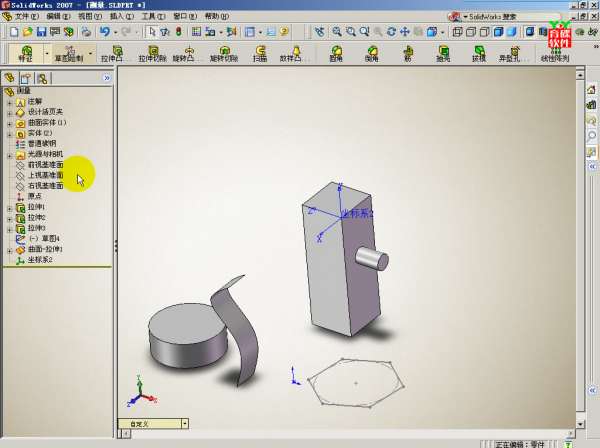600x448 pixels.
Task: Select the 圆角 fillet tool
Action: 336,53
